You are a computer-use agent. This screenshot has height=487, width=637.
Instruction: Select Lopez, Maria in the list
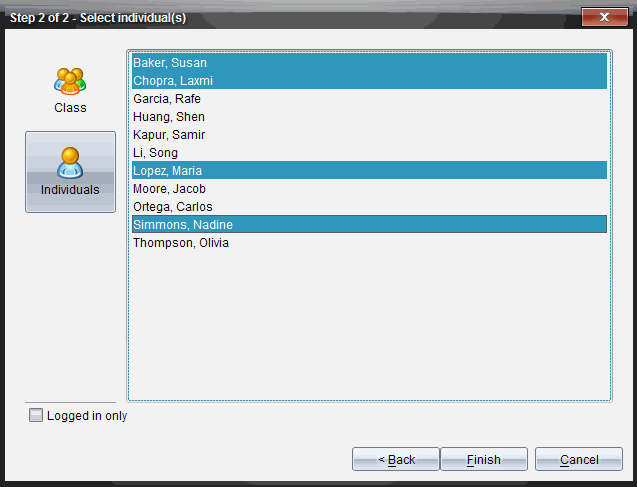[x=169, y=171]
